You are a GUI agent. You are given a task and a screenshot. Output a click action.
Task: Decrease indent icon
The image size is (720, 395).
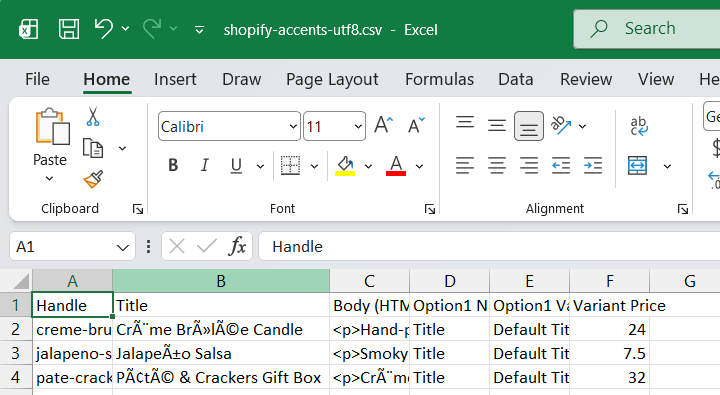(561, 165)
